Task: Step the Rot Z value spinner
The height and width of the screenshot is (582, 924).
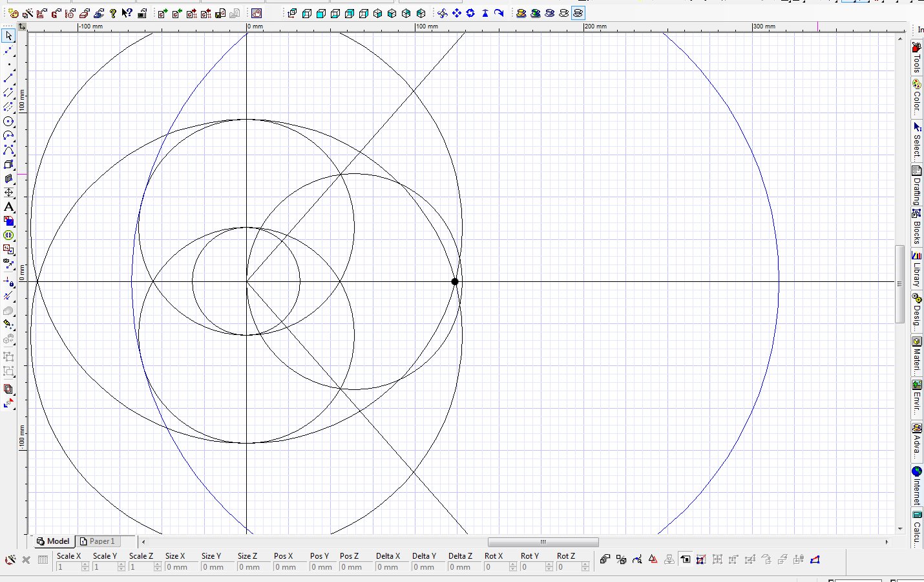Action: point(585,567)
